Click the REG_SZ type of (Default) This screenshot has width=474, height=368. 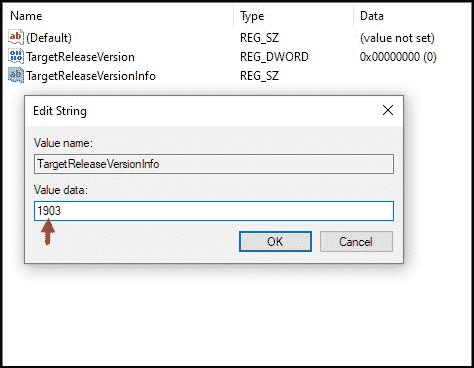click(x=259, y=38)
